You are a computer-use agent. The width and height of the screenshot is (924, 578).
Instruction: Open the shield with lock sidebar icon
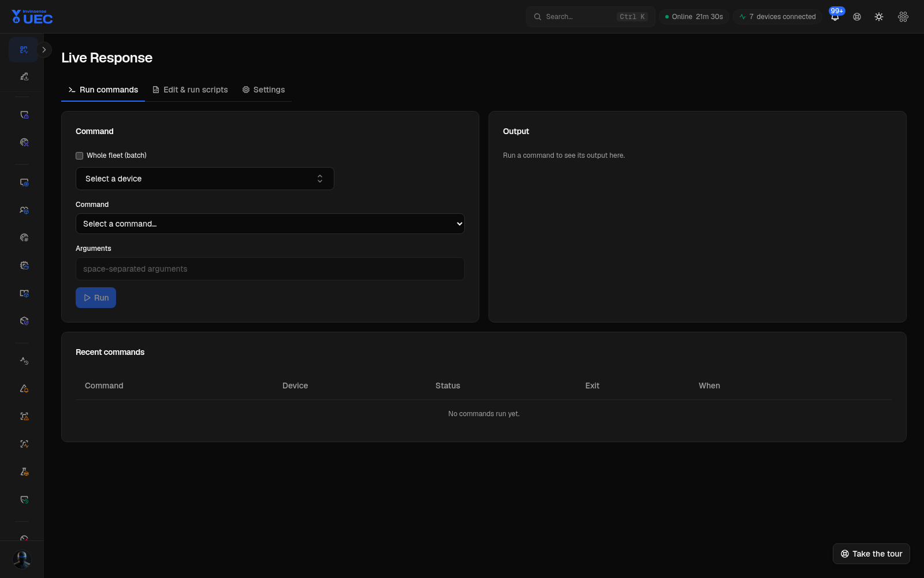point(24,115)
